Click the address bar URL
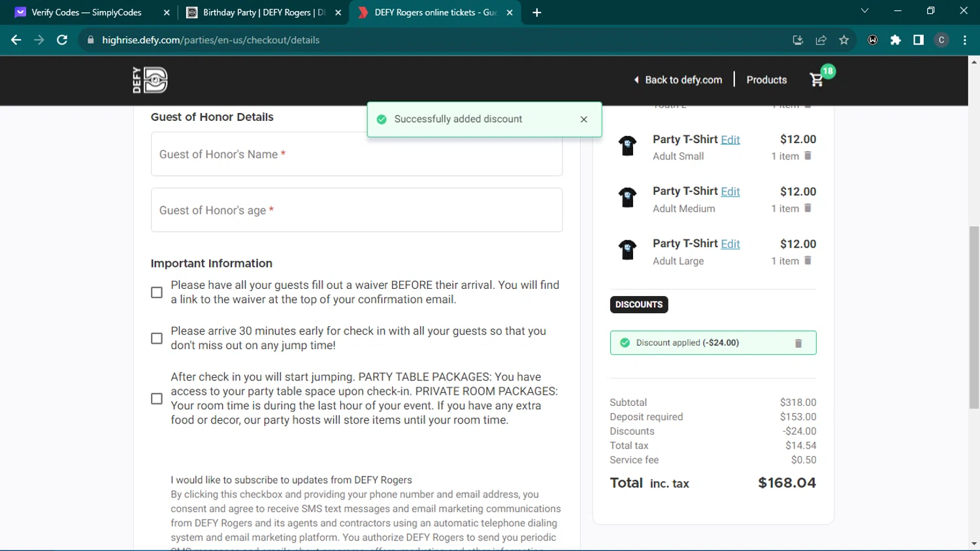Viewport: 980px width, 551px height. tap(211, 40)
